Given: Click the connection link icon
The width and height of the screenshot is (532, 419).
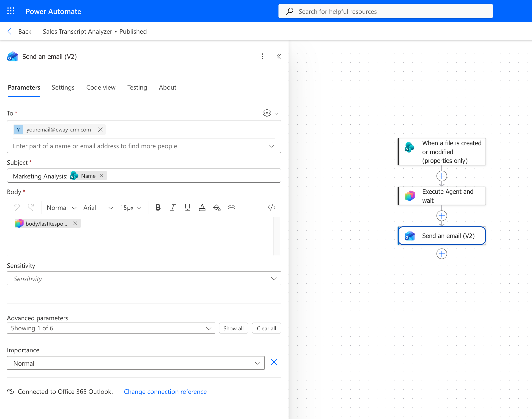Looking at the screenshot, I should (11, 391).
